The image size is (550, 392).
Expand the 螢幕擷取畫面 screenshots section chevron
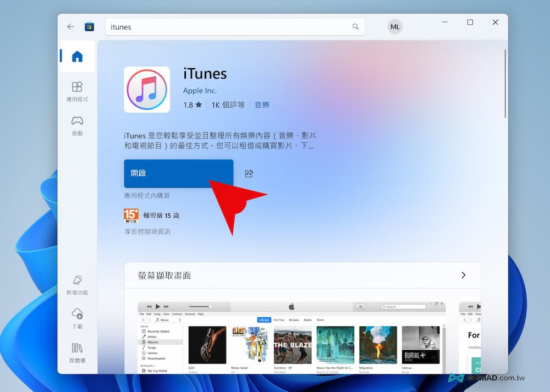coord(463,275)
